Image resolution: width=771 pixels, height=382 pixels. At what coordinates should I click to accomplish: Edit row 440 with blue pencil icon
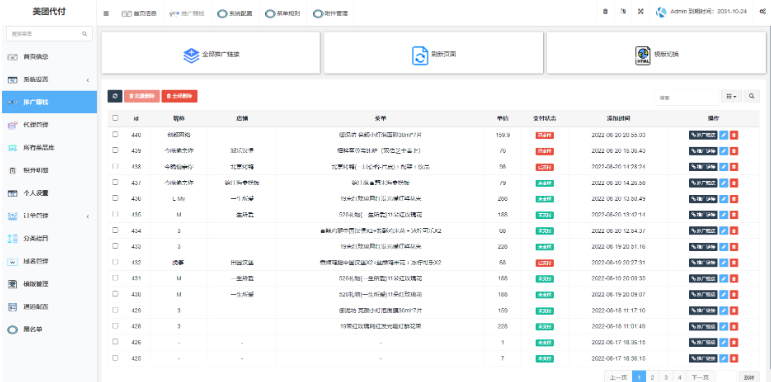(x=723, y=135)
